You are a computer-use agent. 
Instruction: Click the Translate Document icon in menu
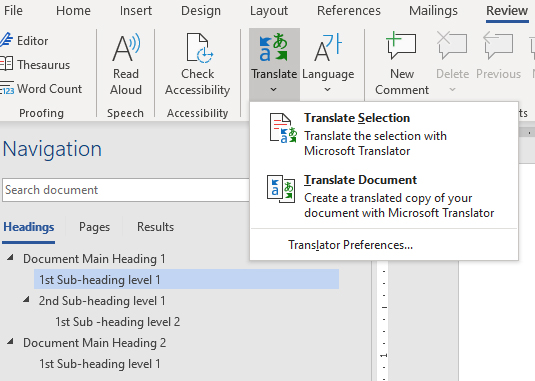(x=281, y=189)
